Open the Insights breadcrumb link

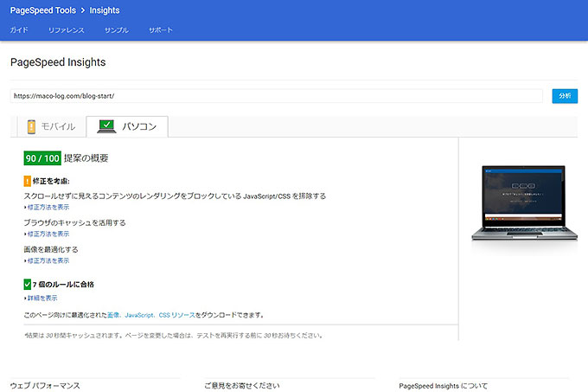pos(105,10)
